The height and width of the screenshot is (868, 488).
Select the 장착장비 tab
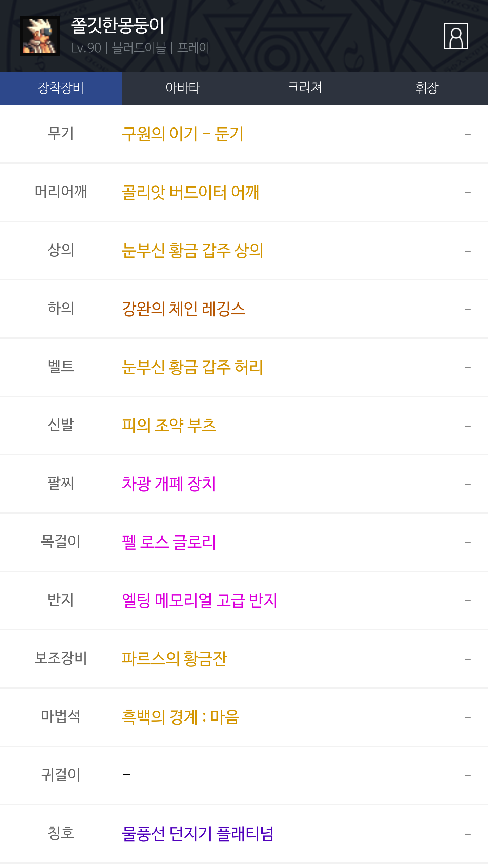[x=61, y=88]
